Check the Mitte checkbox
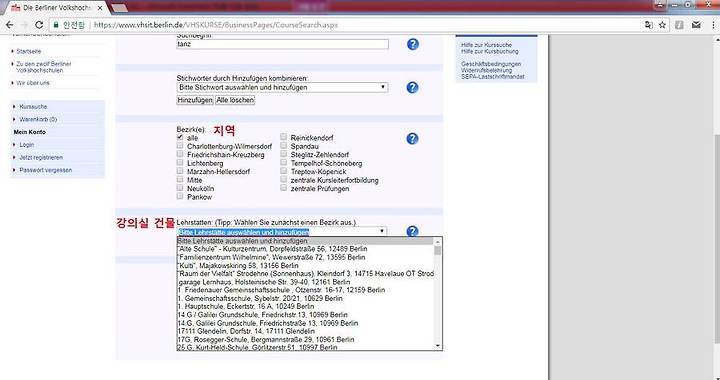The image size is (720, 380). pos(180,179)
